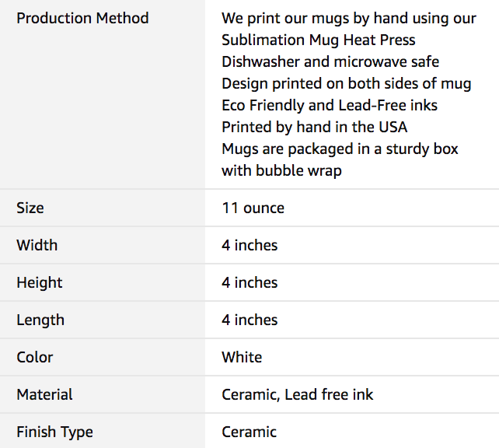
Task: Click Printed by hand in the USA
Action: pyautogui.click(x=315, y=127)
